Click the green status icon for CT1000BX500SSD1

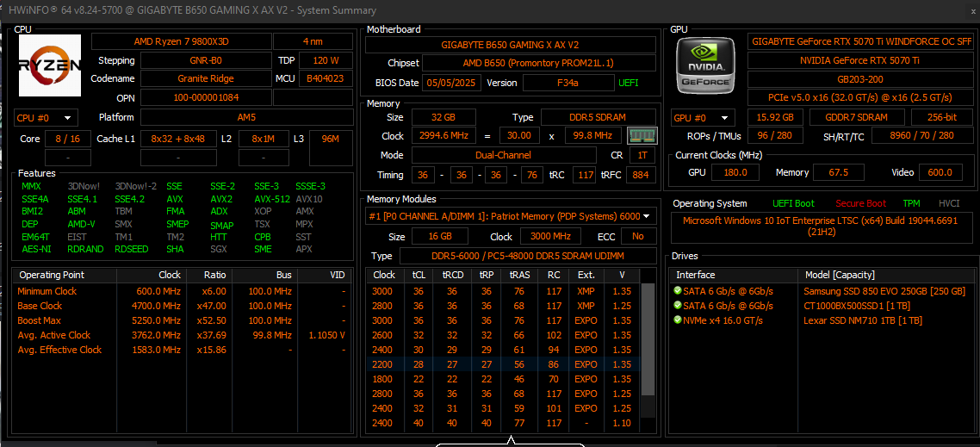click(x=678, y=306)
